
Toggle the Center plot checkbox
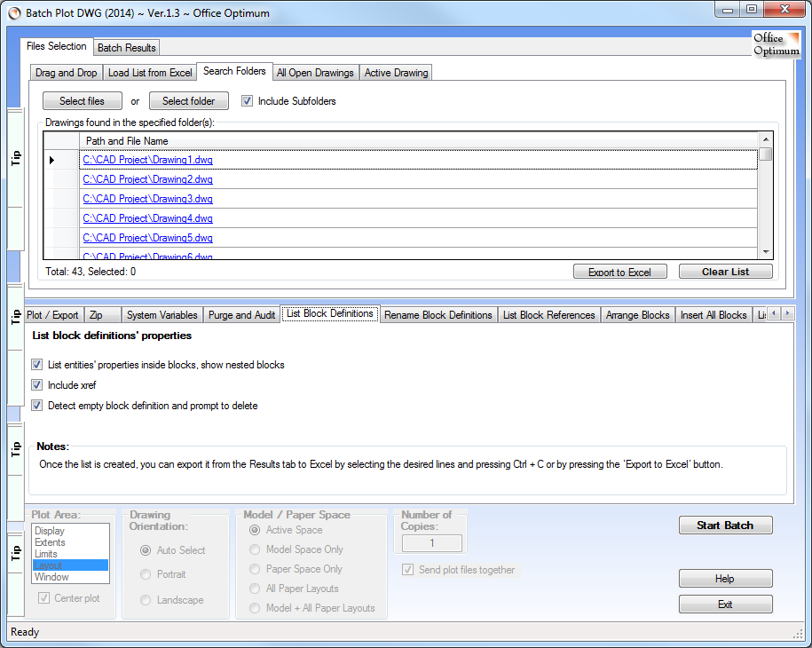click(x=44, y=598)
